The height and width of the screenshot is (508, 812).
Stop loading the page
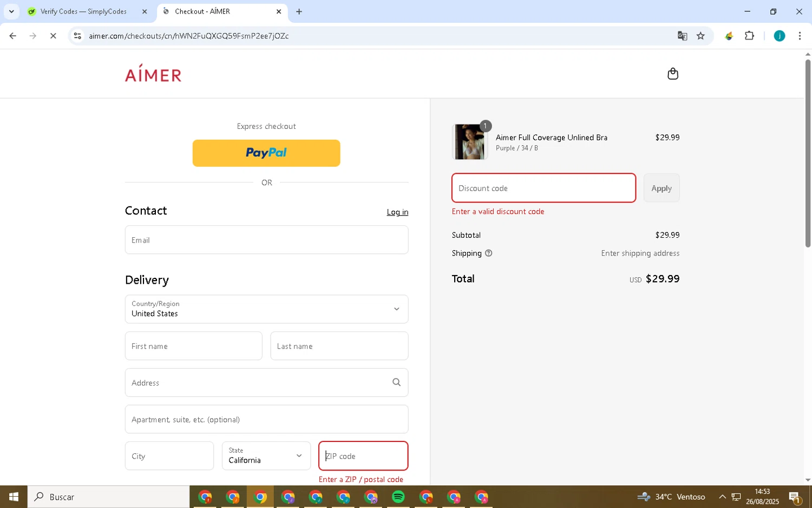pyautogui.click(x=53, y=36)
